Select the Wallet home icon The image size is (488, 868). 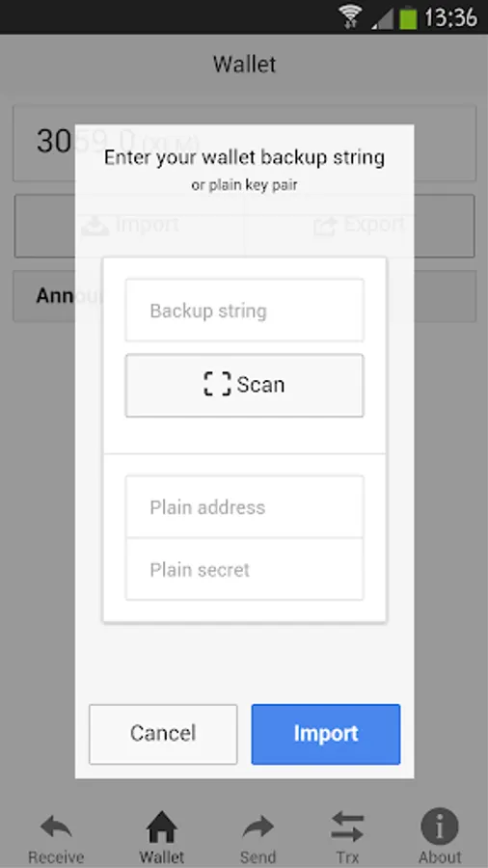pos(162,827)
